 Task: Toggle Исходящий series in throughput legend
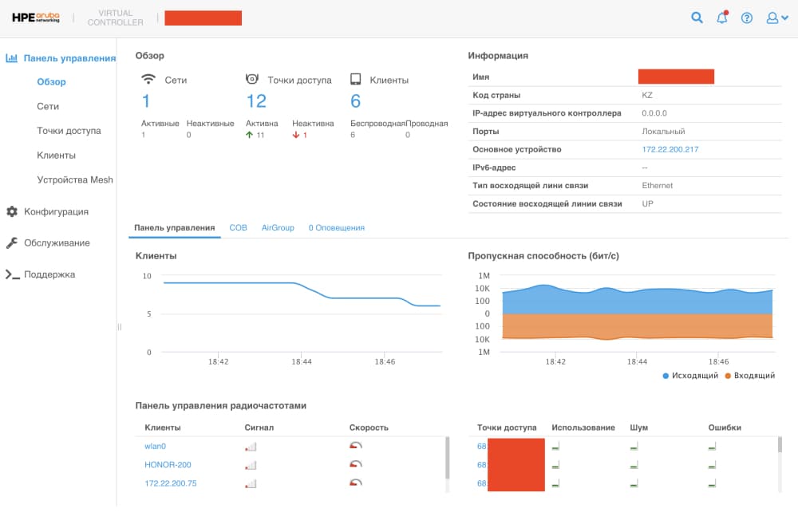(690, 376)
